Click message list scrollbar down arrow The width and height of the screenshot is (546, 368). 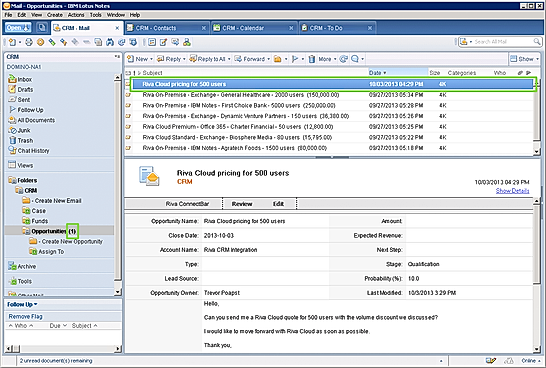coord(537,151)
